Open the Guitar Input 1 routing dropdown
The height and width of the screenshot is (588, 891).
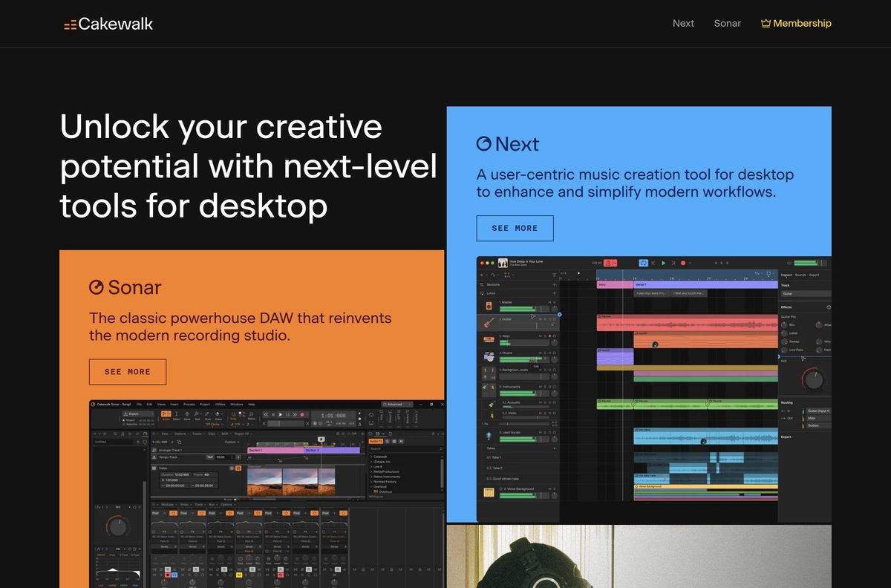coord(818,411)
